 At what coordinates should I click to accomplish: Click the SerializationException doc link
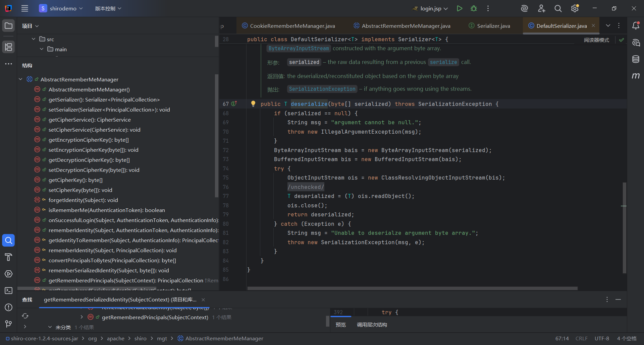(322, 89)
